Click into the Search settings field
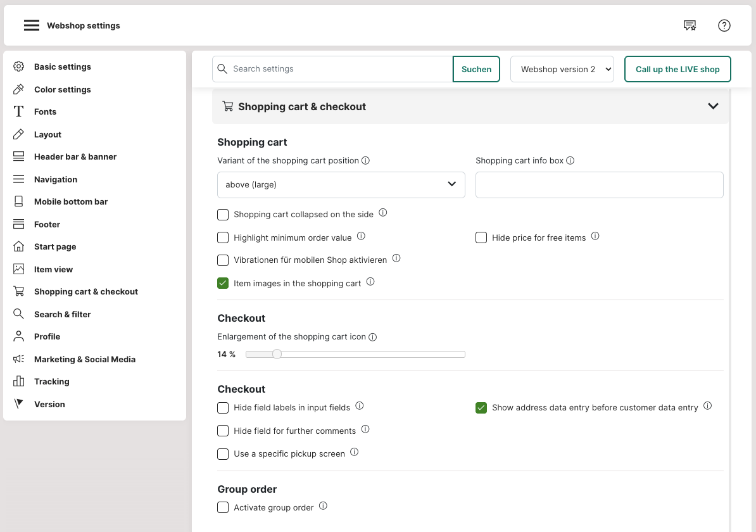This screenshot has width=756, height=532. [x=339, y=69]
